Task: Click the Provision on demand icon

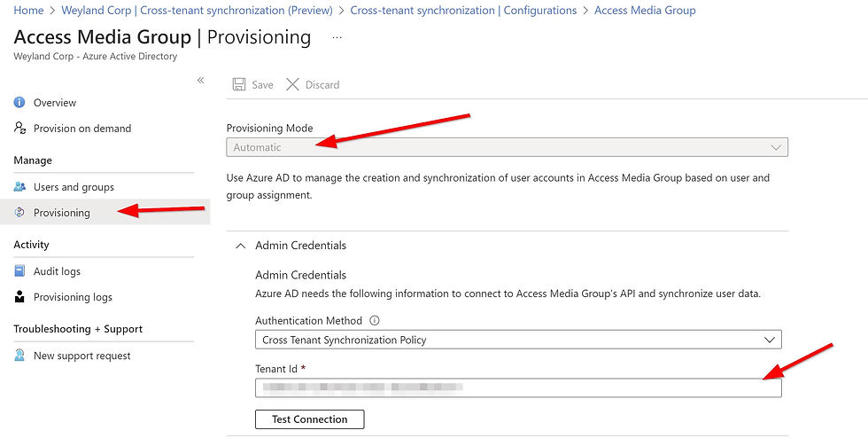Action: (19, 129)
